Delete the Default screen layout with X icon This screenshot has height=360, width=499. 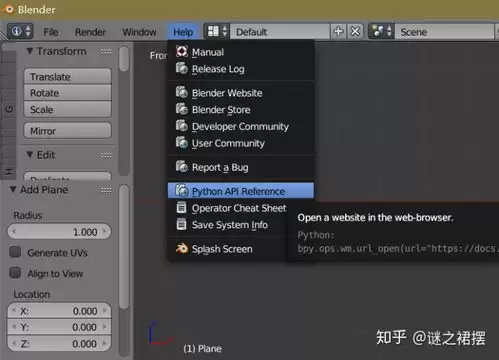(355, 31)
